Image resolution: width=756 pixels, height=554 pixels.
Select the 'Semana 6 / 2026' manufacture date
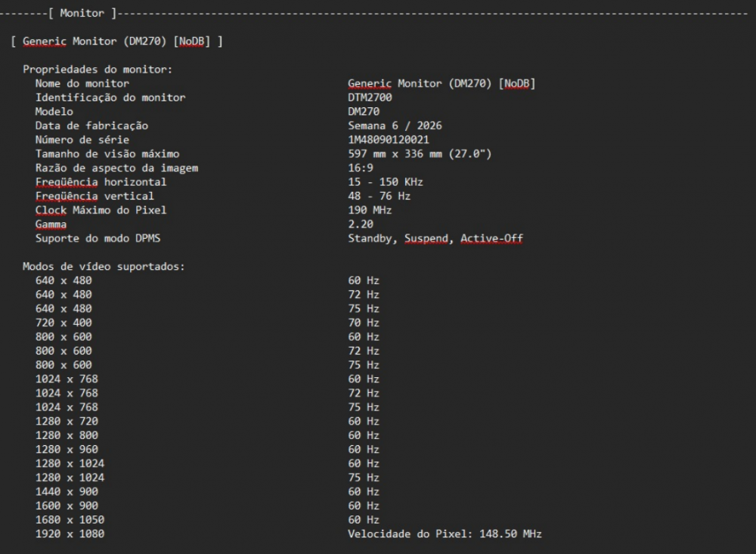point(395,125)
